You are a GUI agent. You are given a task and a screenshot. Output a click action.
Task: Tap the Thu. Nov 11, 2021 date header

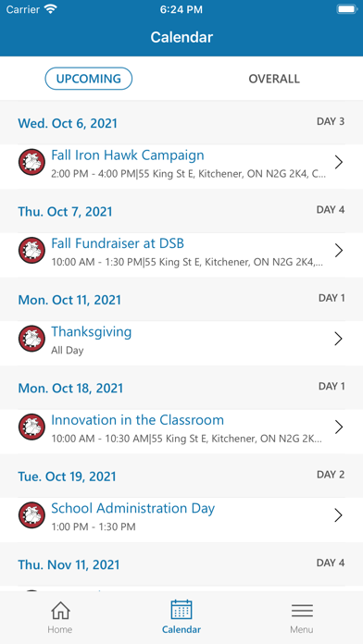[x=69, y=564]
